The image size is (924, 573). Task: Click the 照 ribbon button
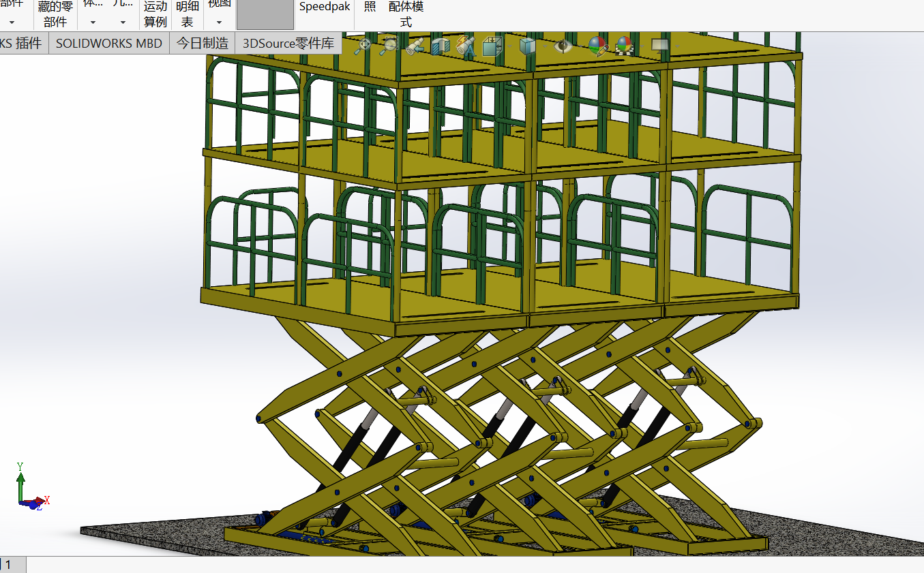[370, 7]
